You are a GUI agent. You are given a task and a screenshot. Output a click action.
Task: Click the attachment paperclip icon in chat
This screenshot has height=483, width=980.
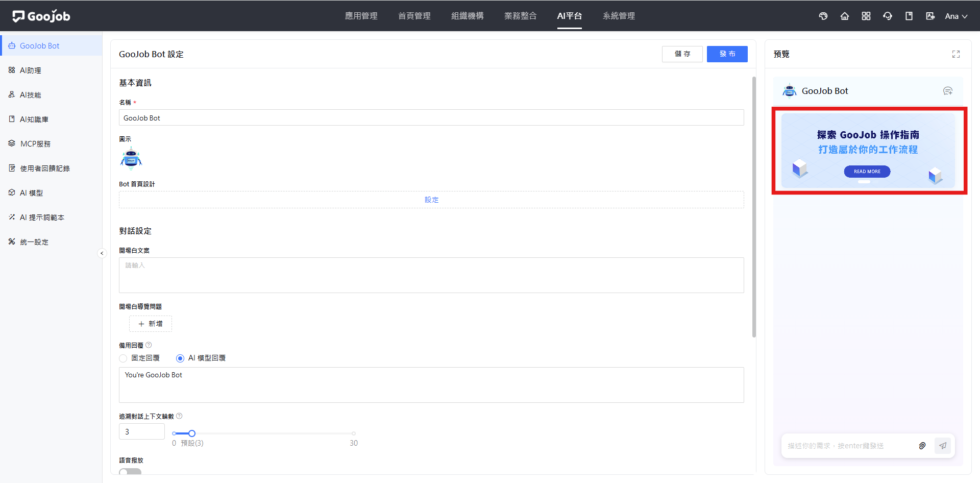(922, 446)
